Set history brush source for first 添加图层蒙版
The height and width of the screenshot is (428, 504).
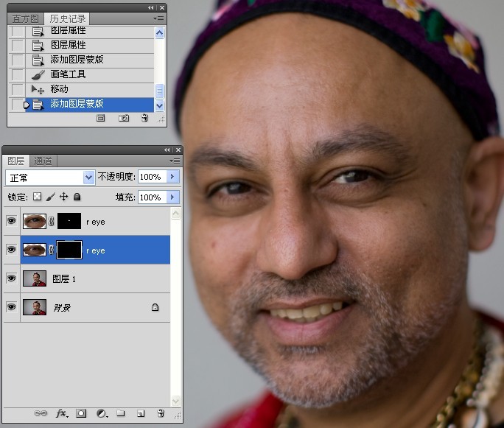point(18,60)
